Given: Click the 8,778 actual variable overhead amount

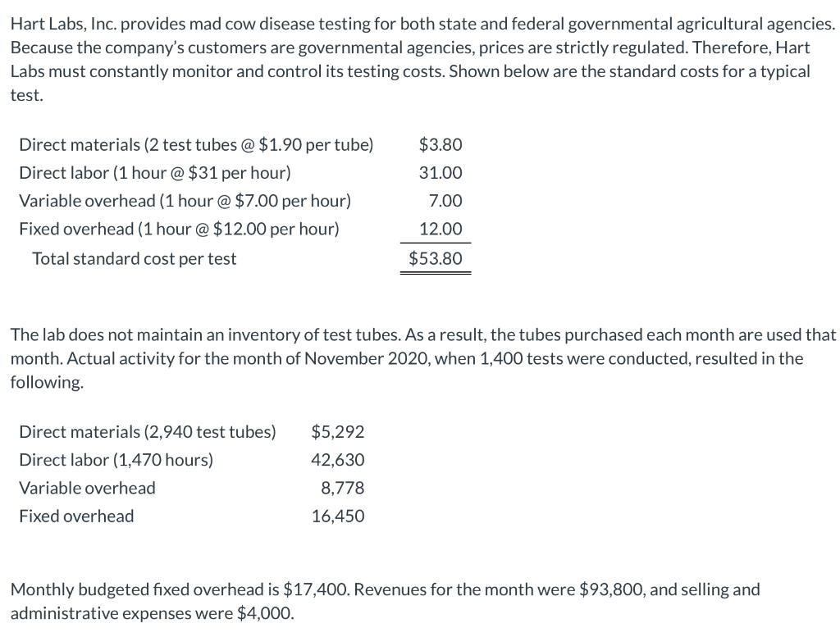Looking at the screenshot, I should click(343, 488).
